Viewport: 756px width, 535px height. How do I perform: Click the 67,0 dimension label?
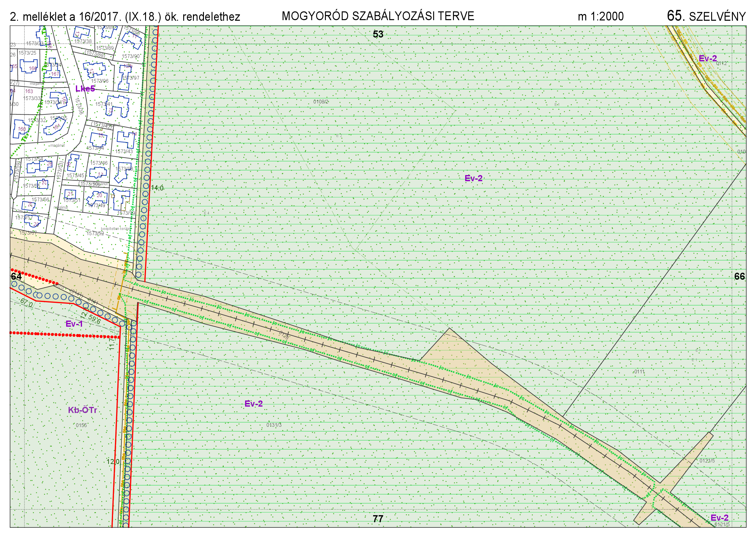coord(27,302)
